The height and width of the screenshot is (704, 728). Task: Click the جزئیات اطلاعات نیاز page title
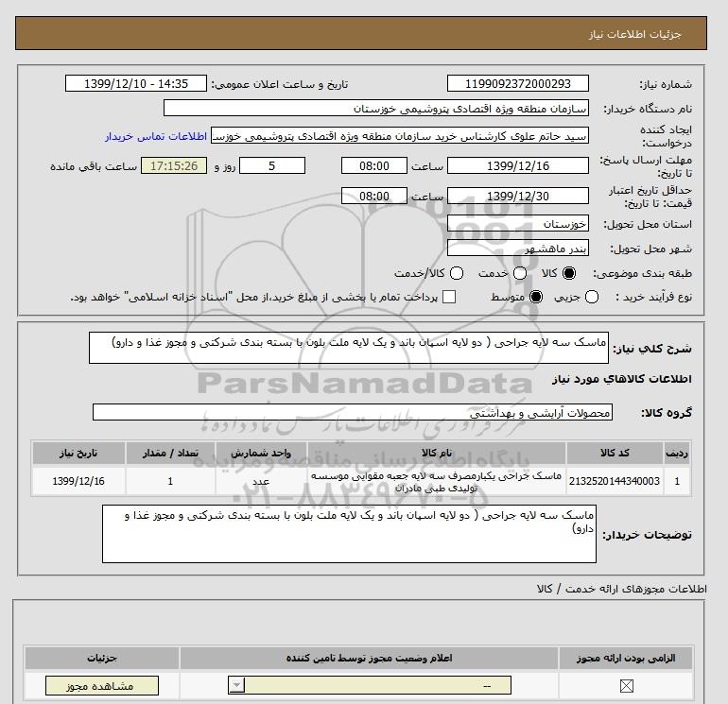[634, 34]
